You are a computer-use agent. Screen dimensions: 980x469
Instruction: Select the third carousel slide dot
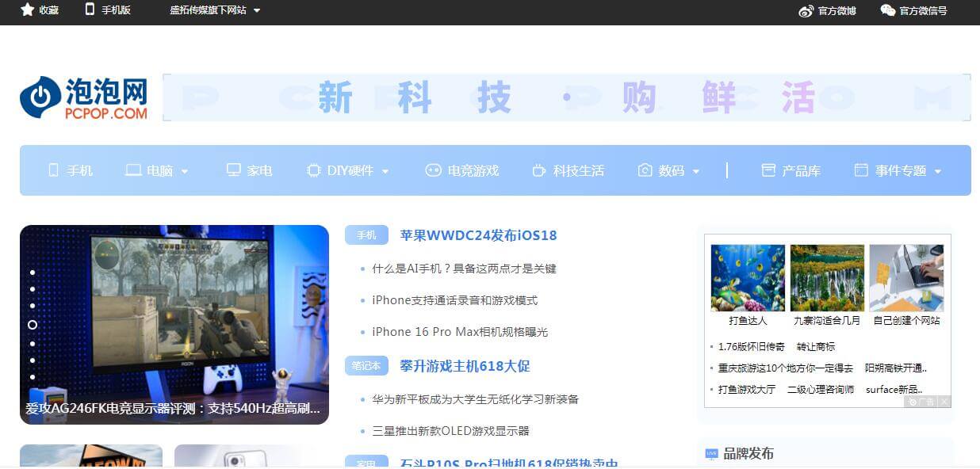(33, 306)
